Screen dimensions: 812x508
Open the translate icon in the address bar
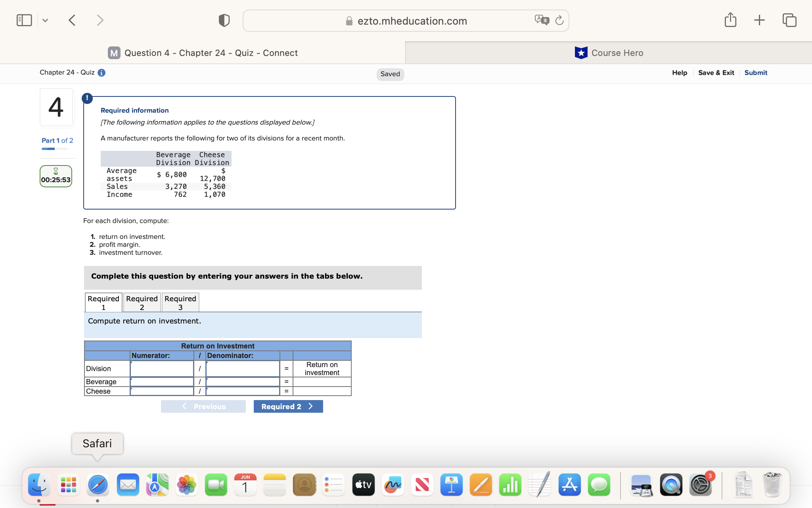[x=542, y=20]
